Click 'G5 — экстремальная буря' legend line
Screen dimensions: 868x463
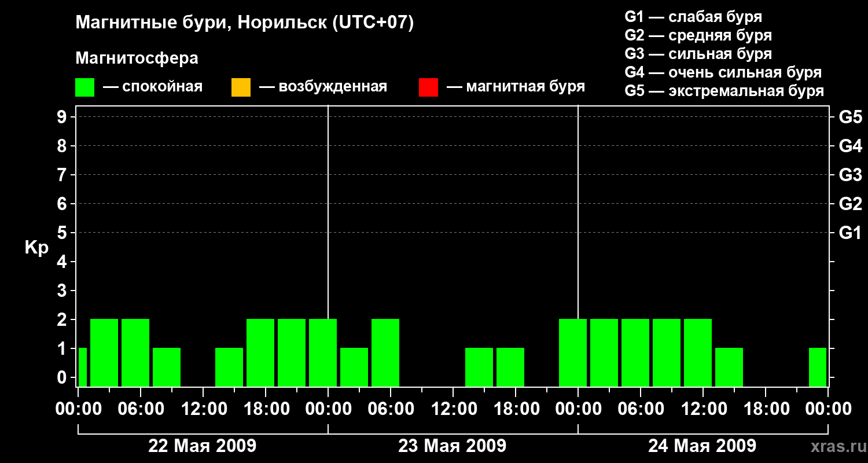pos(724,91)
